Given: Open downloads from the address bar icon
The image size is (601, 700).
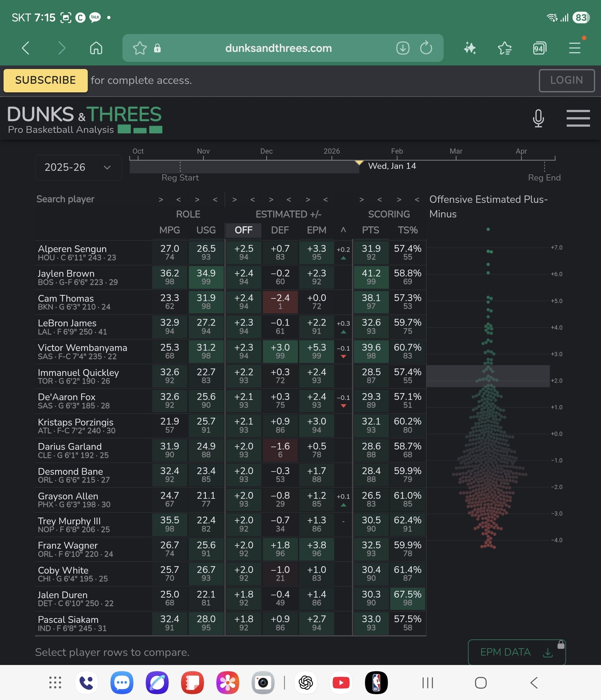Looking at the screenshot, I should (403, 48).
